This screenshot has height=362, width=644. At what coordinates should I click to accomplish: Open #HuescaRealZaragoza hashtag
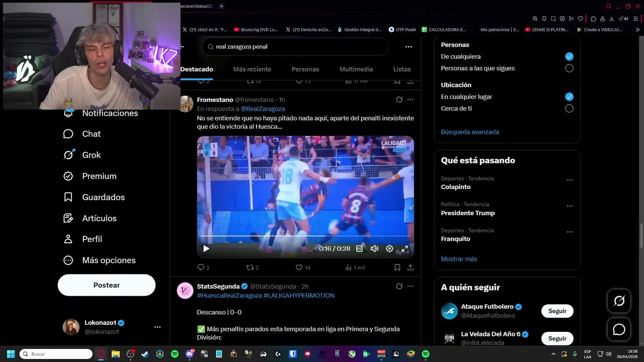229,296
